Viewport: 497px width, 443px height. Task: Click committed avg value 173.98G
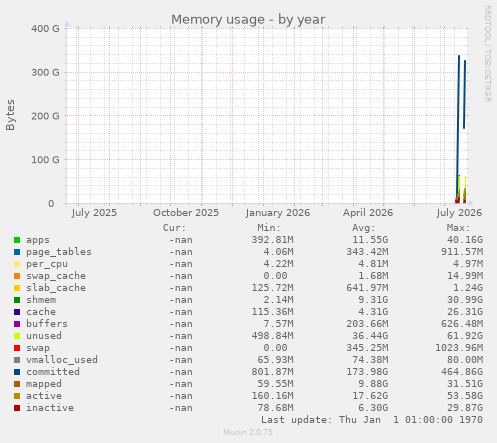[x=367, y=372]
